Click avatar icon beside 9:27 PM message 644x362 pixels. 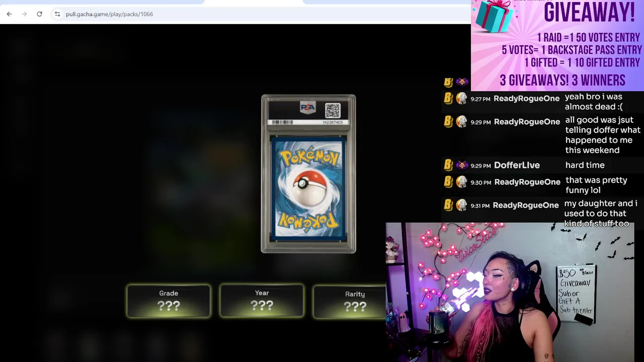point(461,99)
